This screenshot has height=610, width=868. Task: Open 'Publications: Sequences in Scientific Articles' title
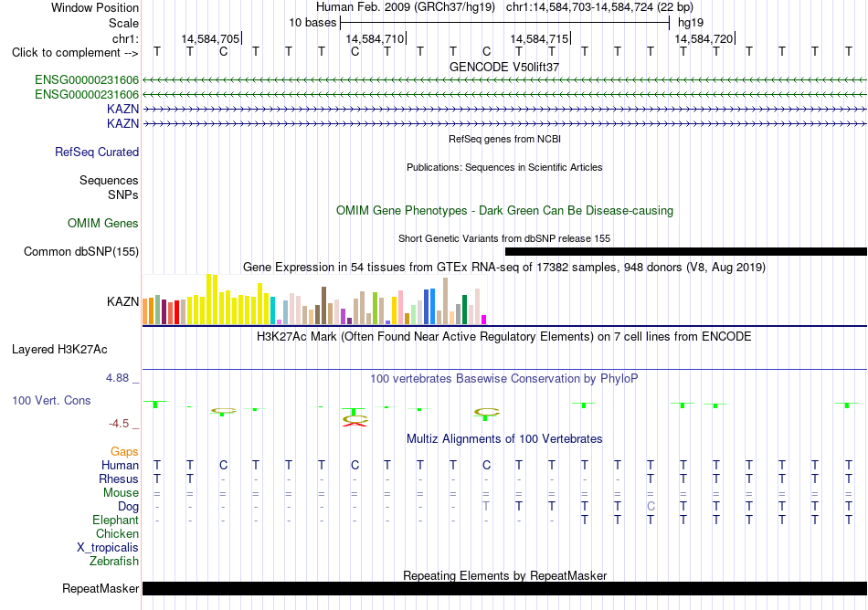point(504,168)
